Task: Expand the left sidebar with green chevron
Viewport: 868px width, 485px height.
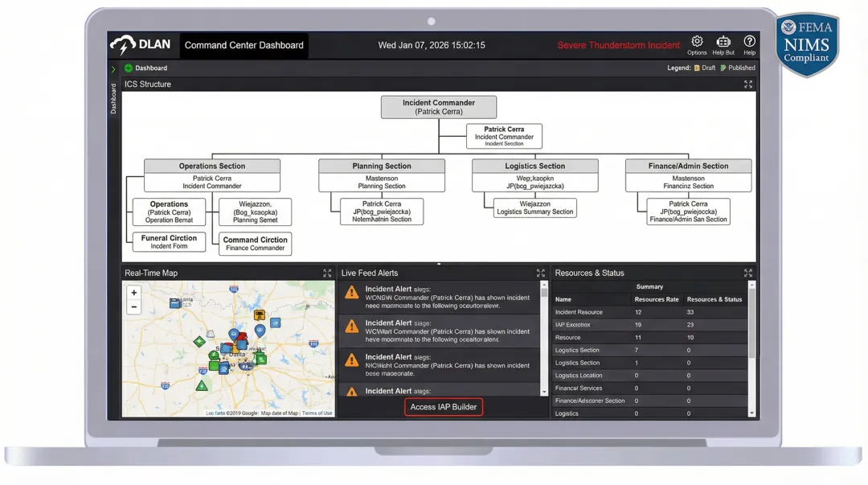Action: (113, 69)
